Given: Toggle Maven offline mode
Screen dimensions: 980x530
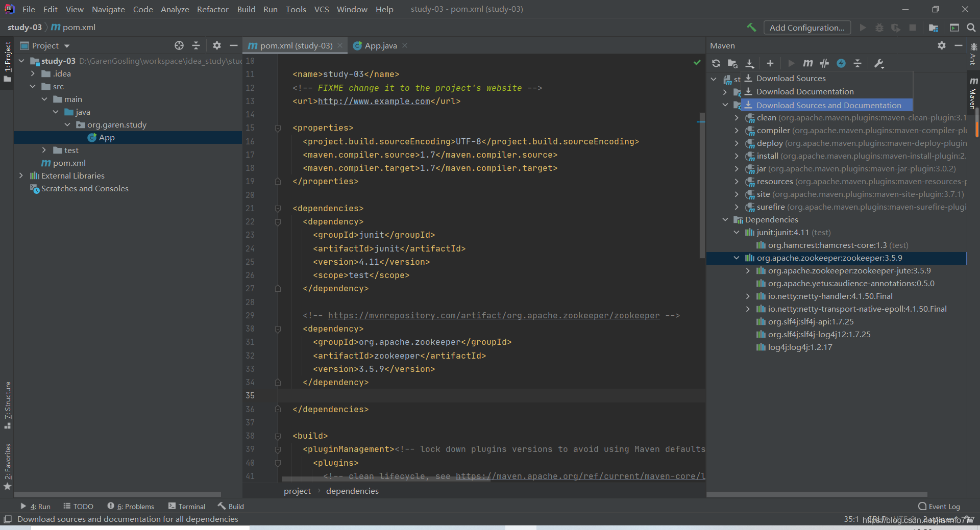Looking at the screenshot, I should pos(824,63).
